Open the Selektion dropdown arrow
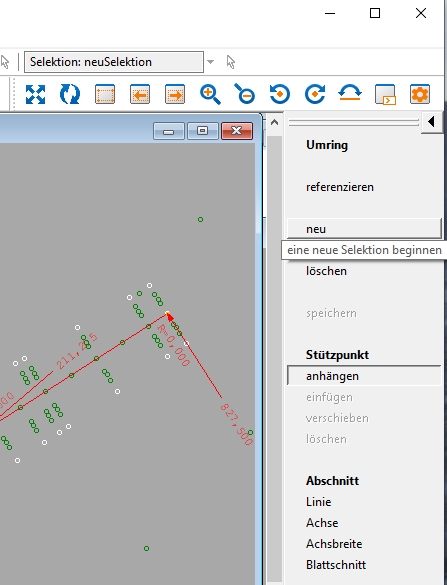Image resolution: width=447 pixels, height=585 pixels. tap(210, 62)
